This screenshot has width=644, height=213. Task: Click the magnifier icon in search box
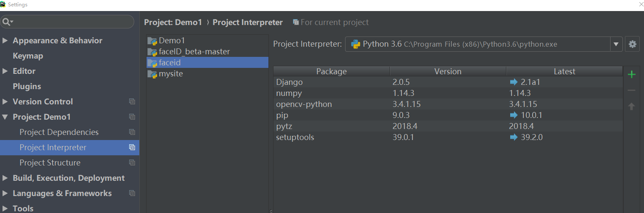coord(8,22)
